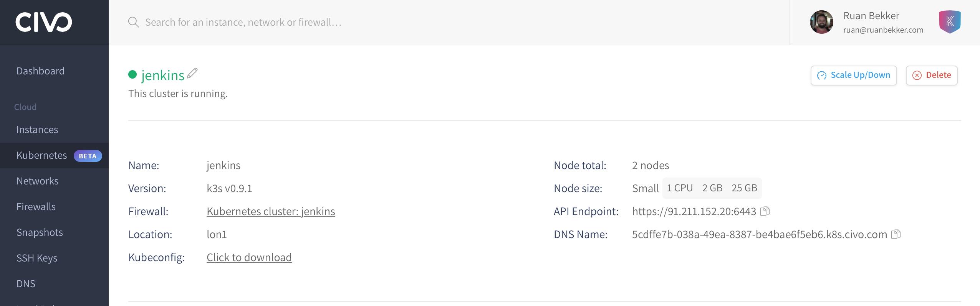Screen dimensions: 980x306
Task: Go to Instances in sidebar
Action: point(37,130)
